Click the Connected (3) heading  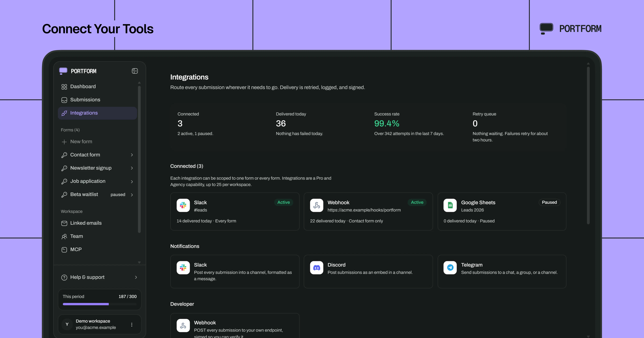coord(187,166)
